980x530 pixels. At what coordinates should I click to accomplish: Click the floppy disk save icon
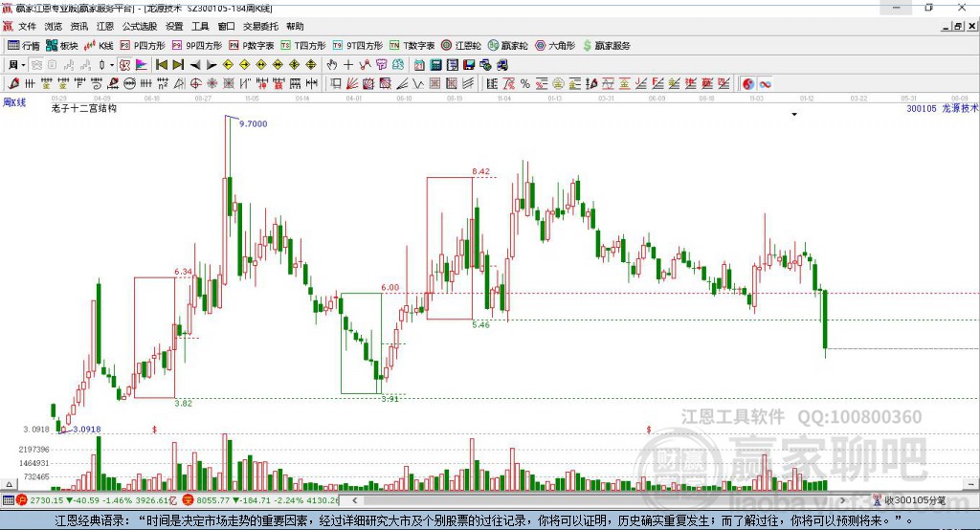tap(469, 65)
